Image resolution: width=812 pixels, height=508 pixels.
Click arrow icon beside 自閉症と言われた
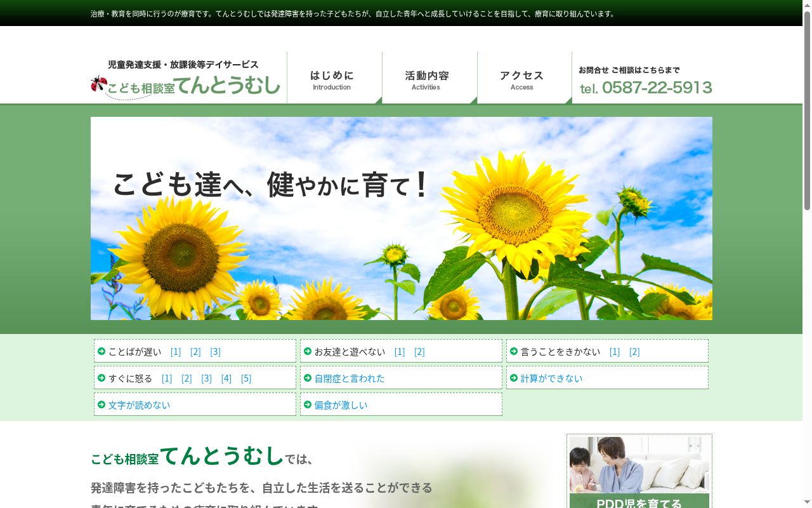click(x=308, y=378)
